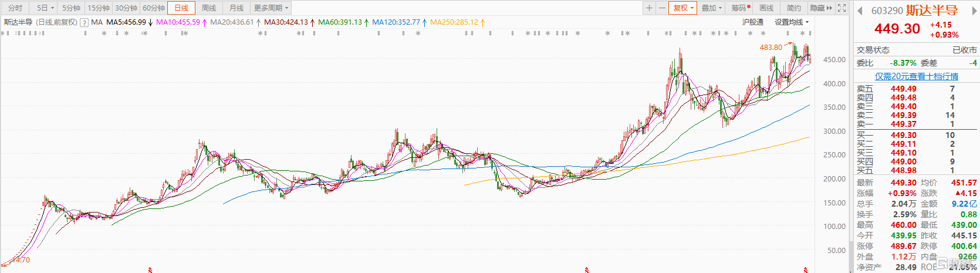
Task: Select the 卖五 449.49 order row
Action: [x=916, y=89]
